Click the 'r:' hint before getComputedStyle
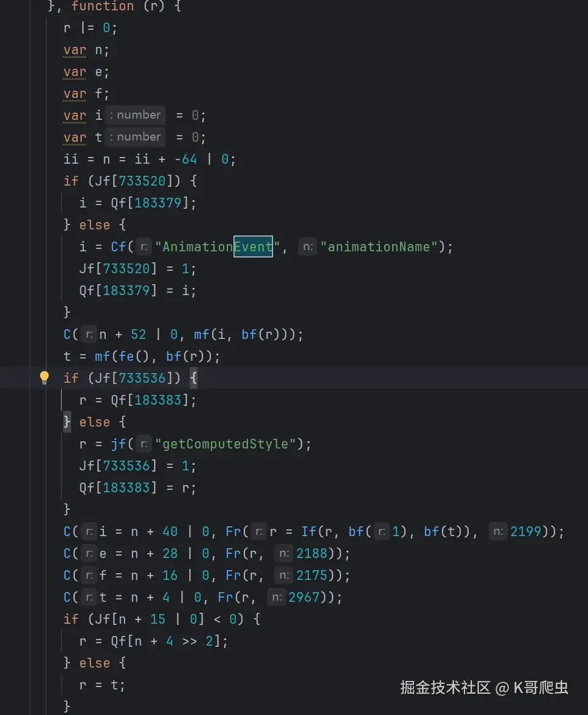Viewport: 588px width, 715px height. coord(144,444)
